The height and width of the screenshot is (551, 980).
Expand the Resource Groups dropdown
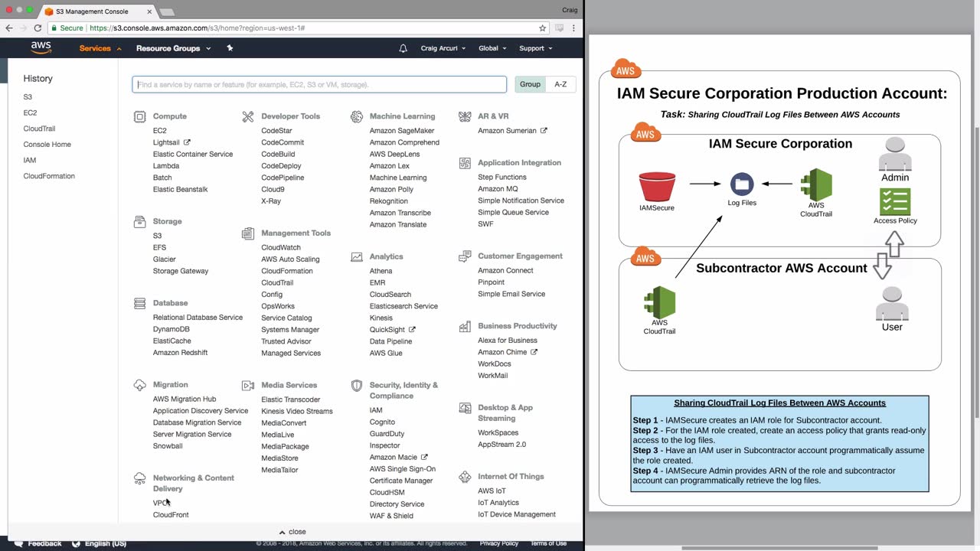(173, 48)
